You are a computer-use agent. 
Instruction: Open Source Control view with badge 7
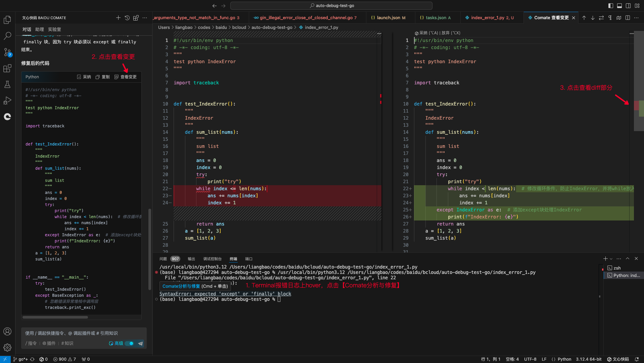pyautogui.click(x=7, y=52)
